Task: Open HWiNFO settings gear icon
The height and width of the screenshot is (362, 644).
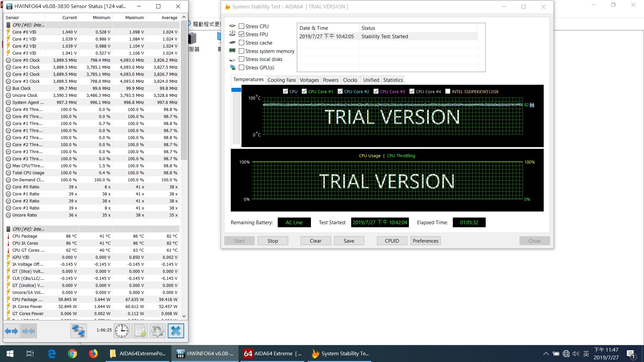Action: pyautogui.click(x=158, y=331)
